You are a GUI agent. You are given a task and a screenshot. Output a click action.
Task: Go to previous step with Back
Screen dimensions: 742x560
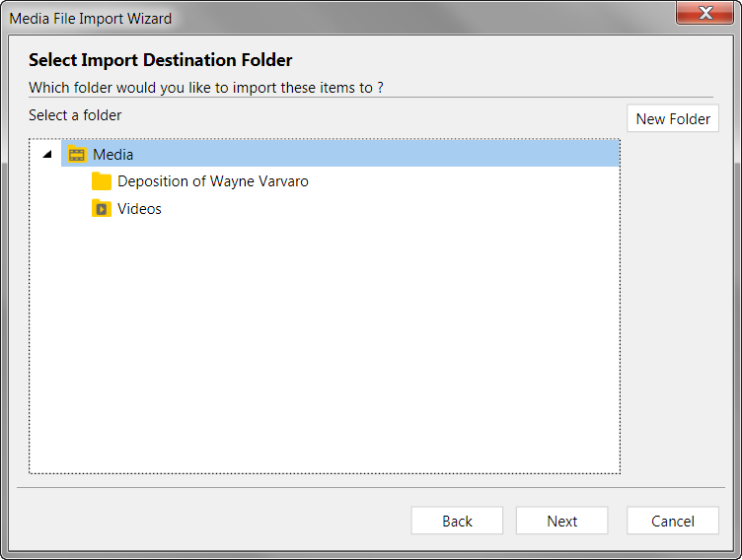pyautogui.click(x=457, y=521)
